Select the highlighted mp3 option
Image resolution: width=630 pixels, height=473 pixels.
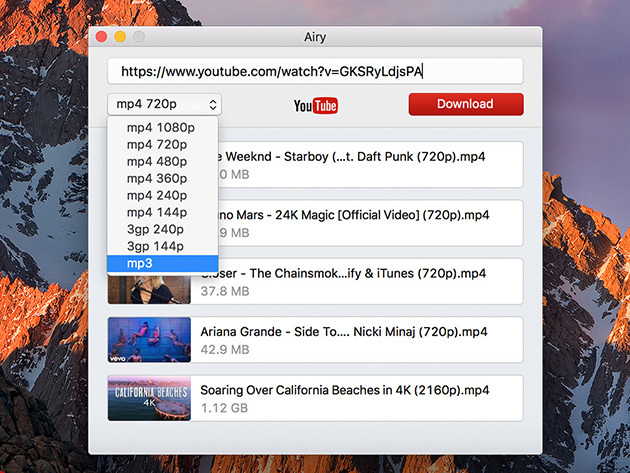tap(162, 263)
